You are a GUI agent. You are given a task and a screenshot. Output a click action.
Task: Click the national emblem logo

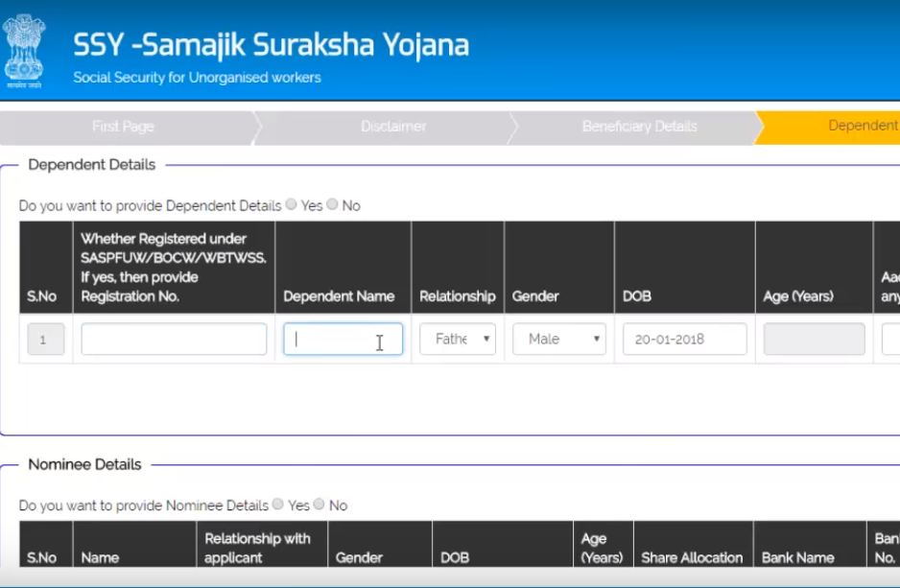[23, 50]
